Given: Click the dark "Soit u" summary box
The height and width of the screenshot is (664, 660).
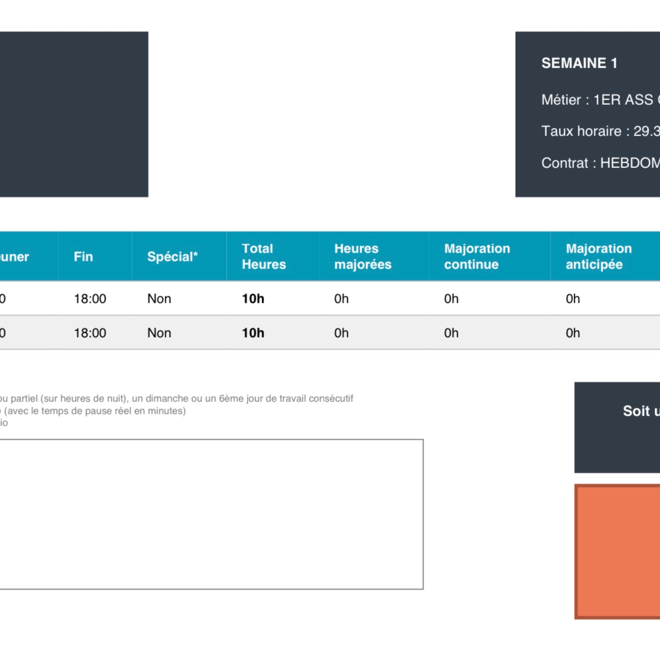Looking at the screenshot, I should coord(617,427).
